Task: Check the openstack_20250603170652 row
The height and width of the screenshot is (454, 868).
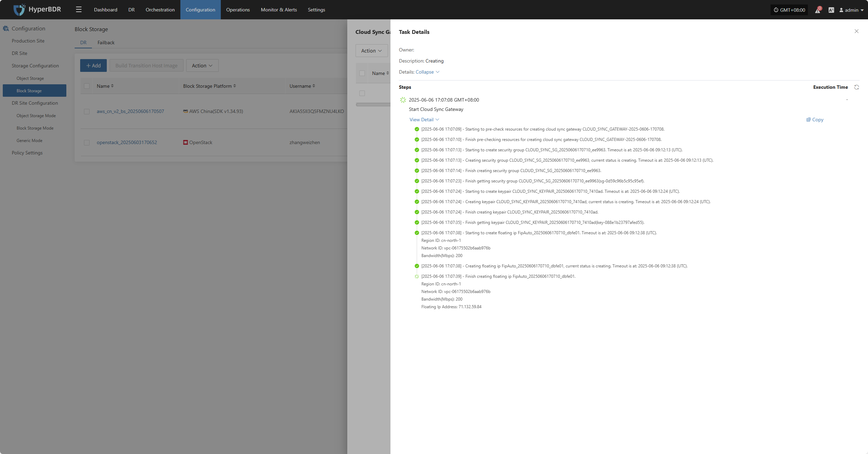Action: 87,143
